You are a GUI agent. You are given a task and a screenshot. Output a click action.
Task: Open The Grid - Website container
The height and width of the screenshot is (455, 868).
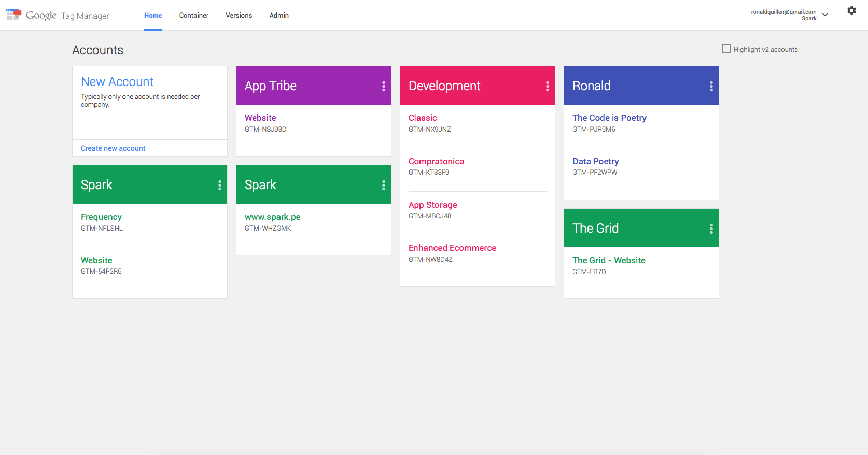609,260
